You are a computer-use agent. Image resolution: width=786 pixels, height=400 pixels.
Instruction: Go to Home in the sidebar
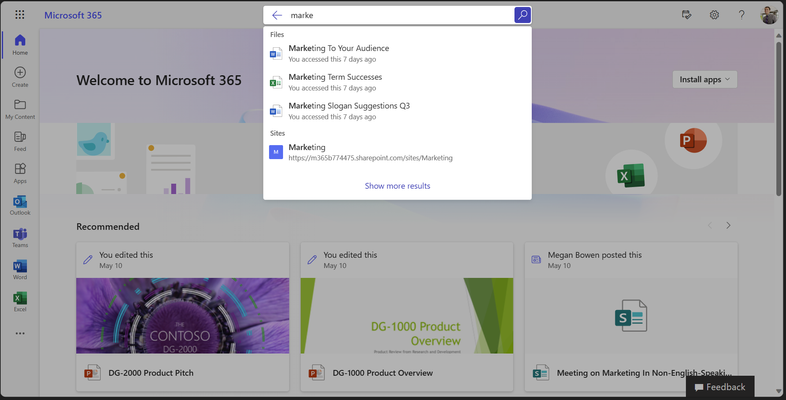(20, 45)
